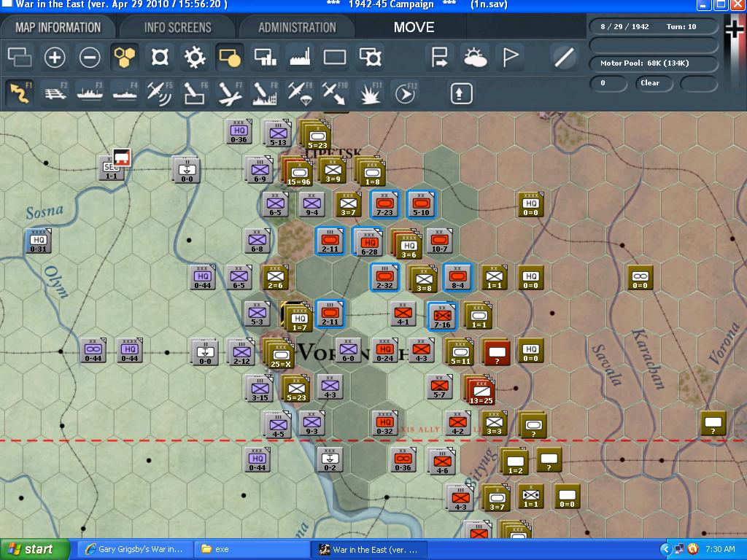Select F4 amphibious transport mode
The image size is (747, 560).
tap(125, 93)
